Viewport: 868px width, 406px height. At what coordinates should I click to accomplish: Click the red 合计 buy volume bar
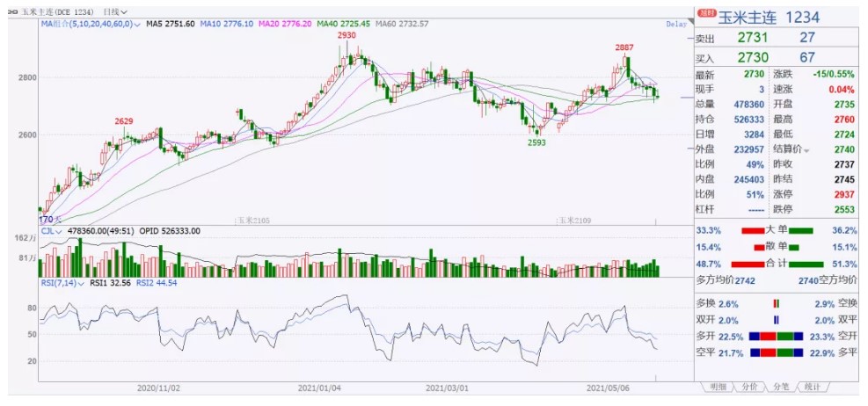click(x=757, y=264)
